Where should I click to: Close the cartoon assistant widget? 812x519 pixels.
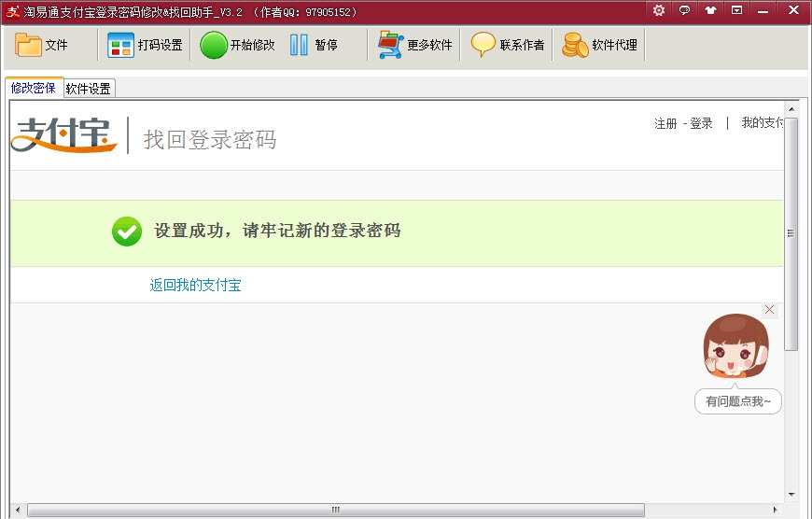click(x=770, y=310)
